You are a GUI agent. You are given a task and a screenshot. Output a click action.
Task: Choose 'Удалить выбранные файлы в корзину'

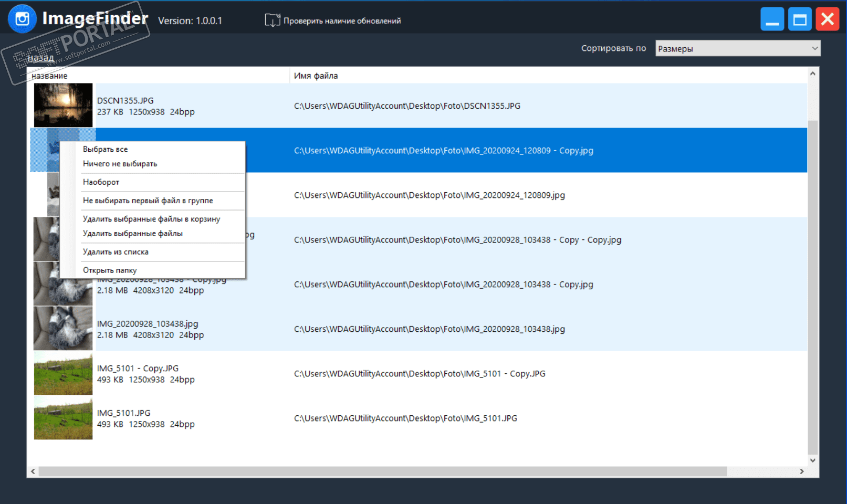153,219
